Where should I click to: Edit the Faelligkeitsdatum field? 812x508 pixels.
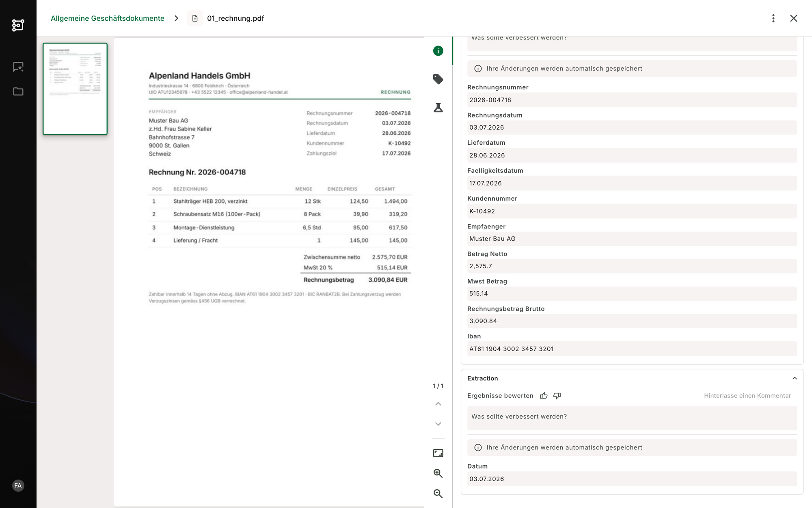[x=632, y=183]
